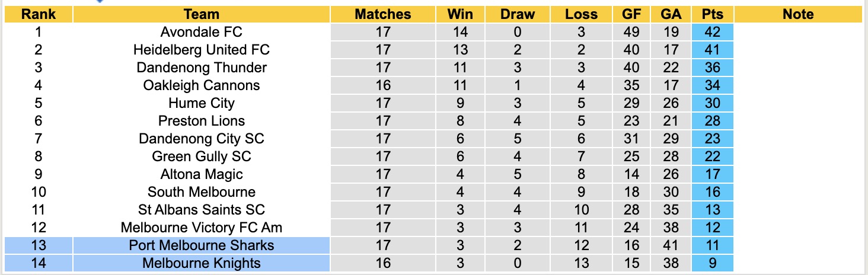The image size is (868, 275).
Task: Click the highlighted Melbourne Knights team name
Action: [x=201, y=263]
